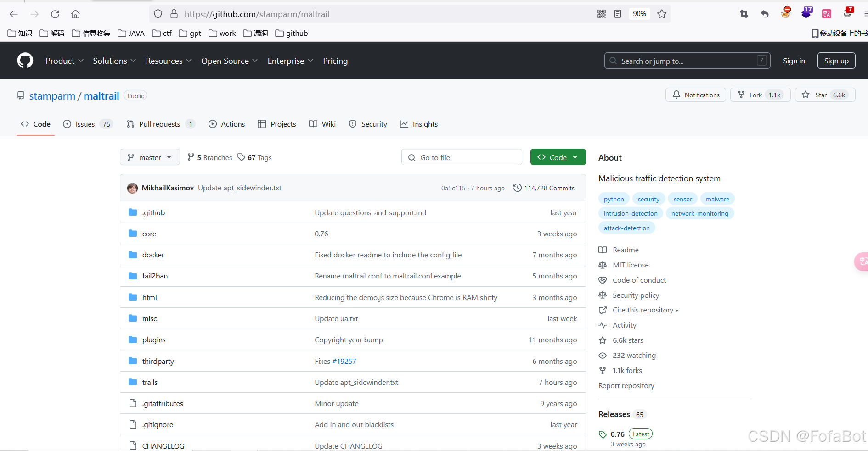
Task: Open the trails folder
Action: (150, 382)
